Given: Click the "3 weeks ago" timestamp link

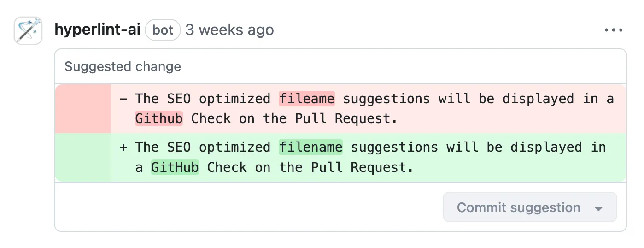Looking at the screenshot, I should (x=229, y=30).
